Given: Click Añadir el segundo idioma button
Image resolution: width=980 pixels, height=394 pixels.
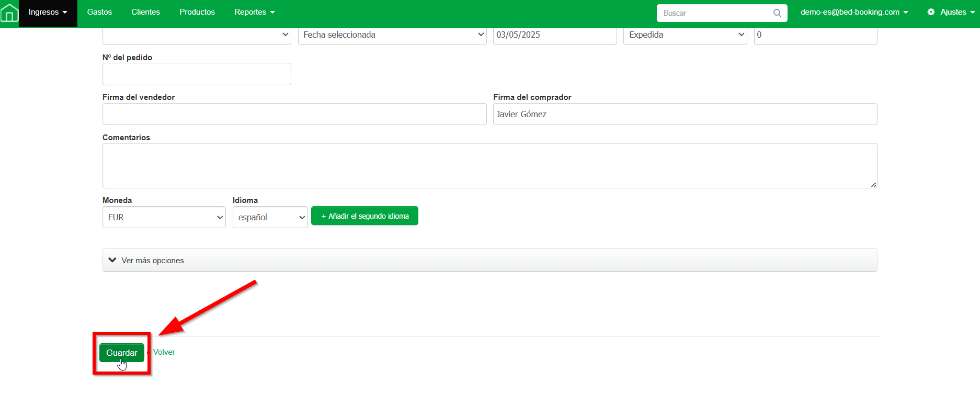Looking at the screenshot, I should [x=364, y=216].
